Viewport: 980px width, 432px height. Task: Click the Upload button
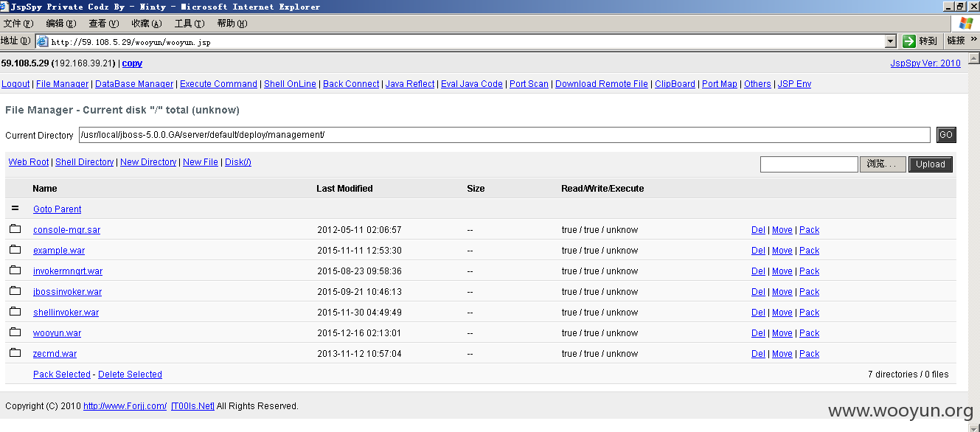(931, 164)
